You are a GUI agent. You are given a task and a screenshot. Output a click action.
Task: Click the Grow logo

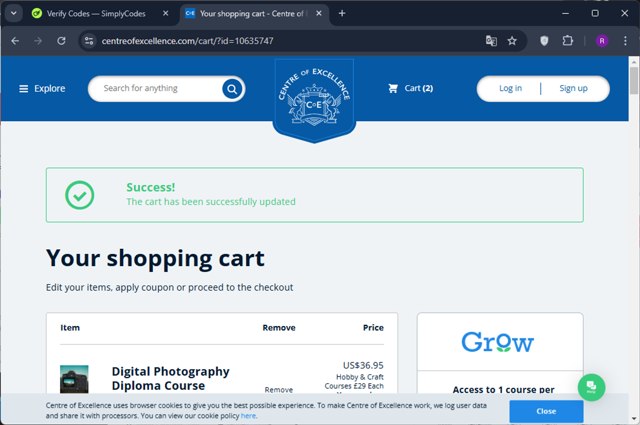[x=498, y=342]
